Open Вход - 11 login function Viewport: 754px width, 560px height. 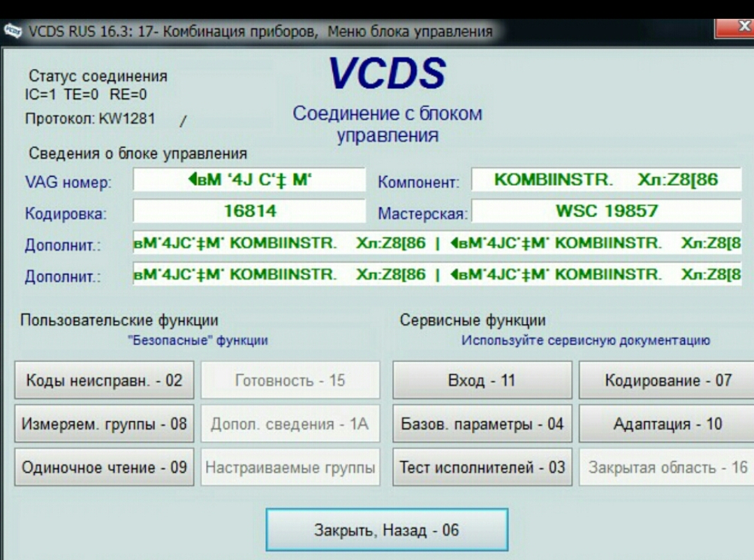pos(482,380)
